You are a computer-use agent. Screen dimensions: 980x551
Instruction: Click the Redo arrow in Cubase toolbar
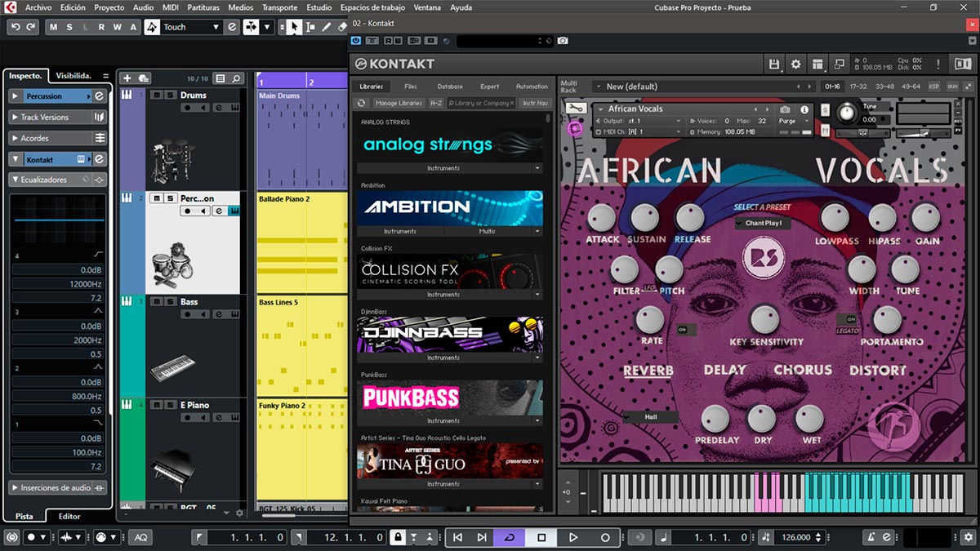tap(31, 27)
